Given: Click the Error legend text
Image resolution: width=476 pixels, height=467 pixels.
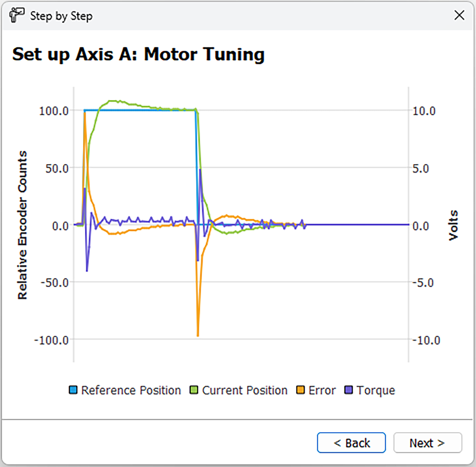Looking at the screenshot, I should pyautogui.click(x=322, y=390).
